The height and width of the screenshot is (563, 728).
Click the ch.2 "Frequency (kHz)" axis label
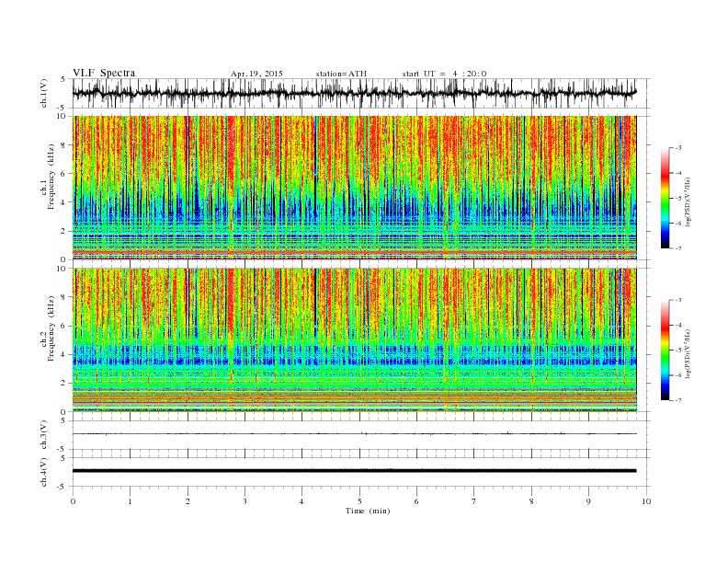51,329
